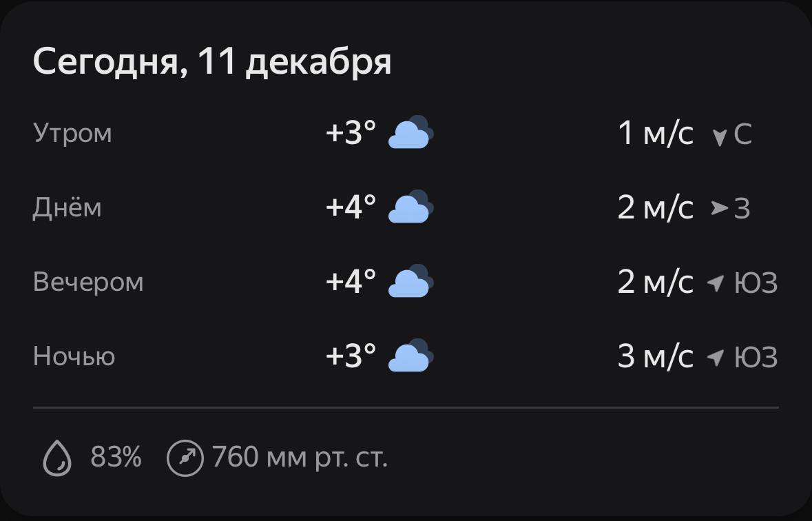Click the evening southwest wind arrow
Image resolution: width=812 pixels, height=521 pixels.
coord(716,283)
